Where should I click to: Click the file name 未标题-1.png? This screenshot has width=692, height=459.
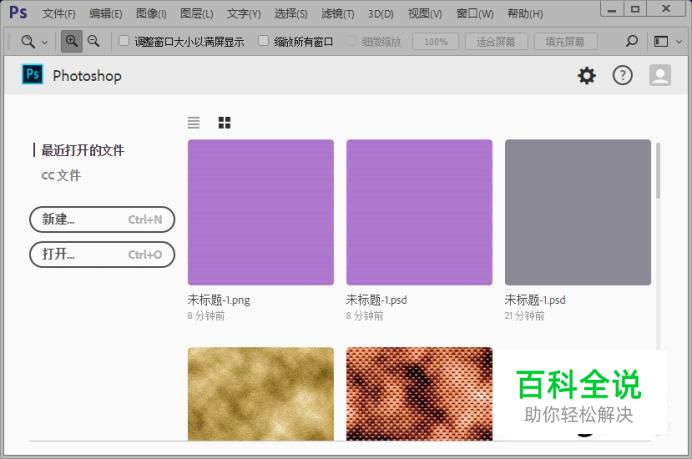[219, 300]
